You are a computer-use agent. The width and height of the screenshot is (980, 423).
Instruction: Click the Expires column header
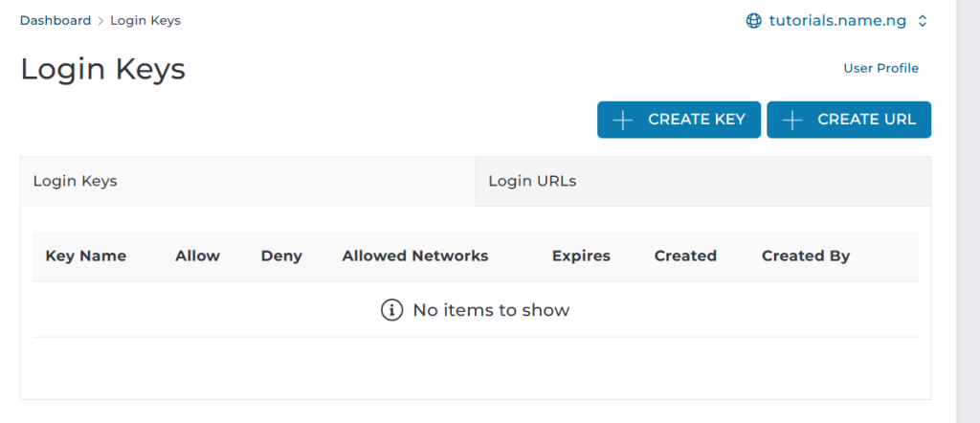tap(581, 256)
